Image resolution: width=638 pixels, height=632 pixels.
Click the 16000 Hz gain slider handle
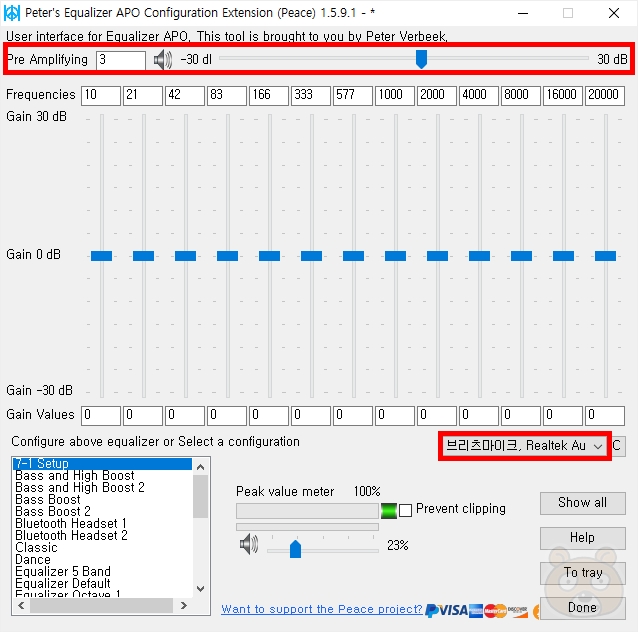click(563, 256)
